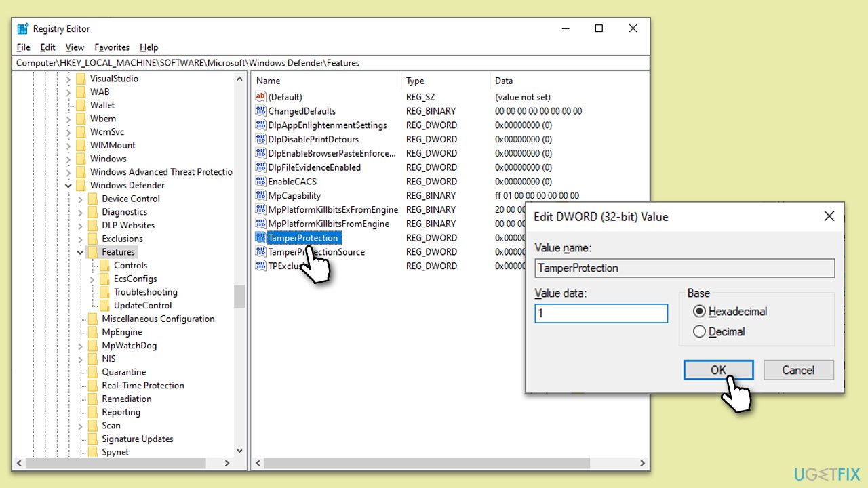Cancel the Edit DWORD dialog
Screen dimensions: 868x488
798,370
